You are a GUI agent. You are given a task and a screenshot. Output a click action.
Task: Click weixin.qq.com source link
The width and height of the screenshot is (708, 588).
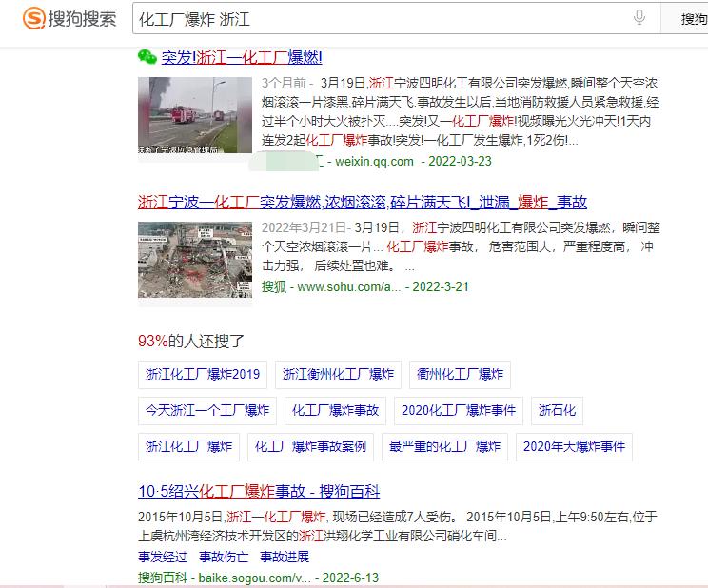pyautogui.click(x=374, y=161)
